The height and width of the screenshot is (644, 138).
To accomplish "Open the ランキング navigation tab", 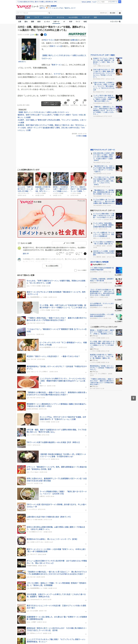I will [86, 17].
